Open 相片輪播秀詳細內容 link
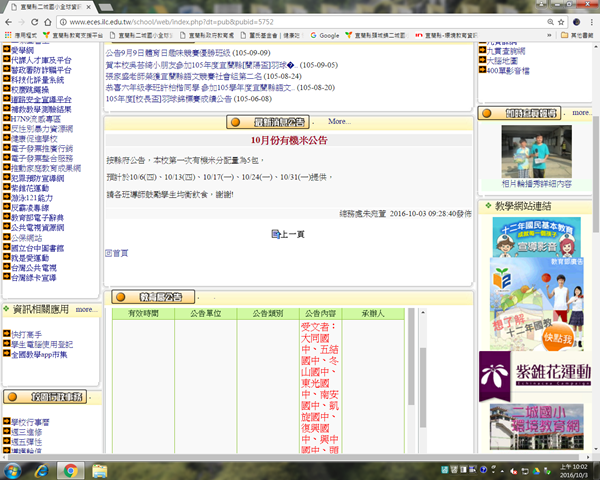The width and height of the screenshot is (600, 480). [x=536, y=184]
